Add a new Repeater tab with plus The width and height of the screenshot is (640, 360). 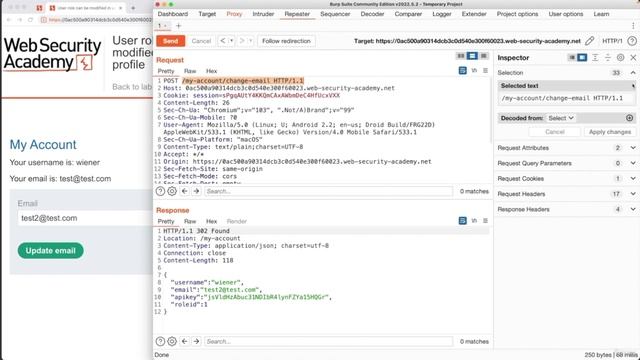(178, 26)
